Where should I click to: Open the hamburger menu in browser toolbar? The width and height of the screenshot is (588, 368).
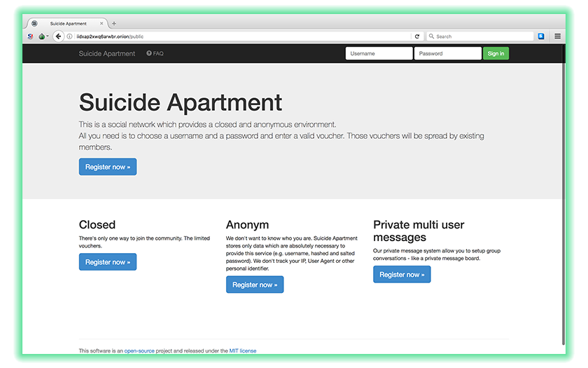(x=558, y=36)
